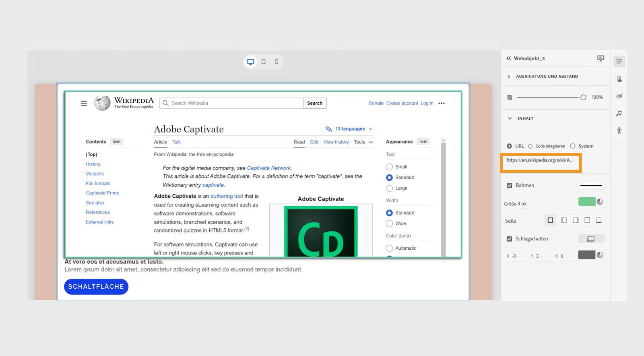The width and height of the screenshot is (644, 356).
Task: Select the Code integrieren option
Action: click(530, 146)
